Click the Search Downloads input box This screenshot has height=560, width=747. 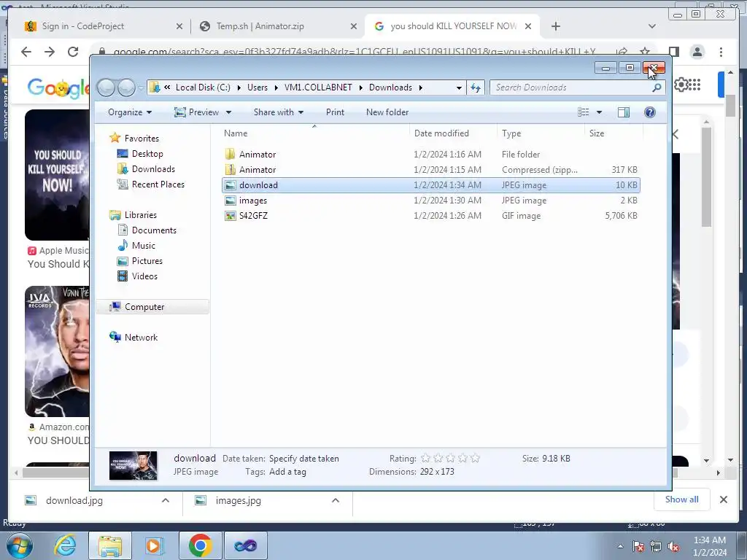pyautogui.click(x=572, y=87)
